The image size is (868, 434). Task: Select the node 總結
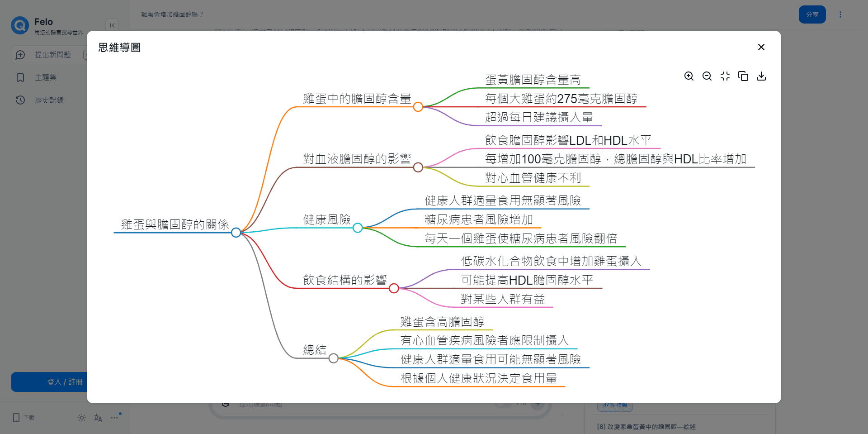tap(315, 350)
